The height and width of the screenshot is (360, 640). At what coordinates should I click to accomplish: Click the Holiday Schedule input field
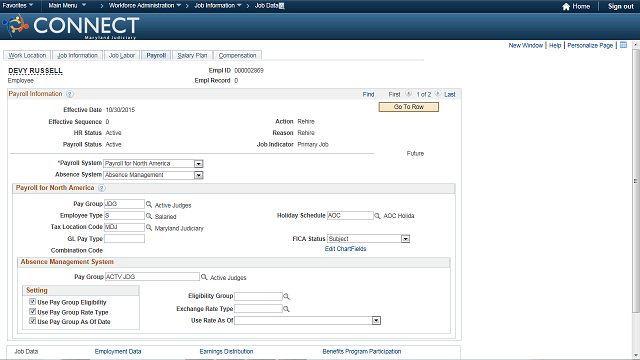click(350, 216)
